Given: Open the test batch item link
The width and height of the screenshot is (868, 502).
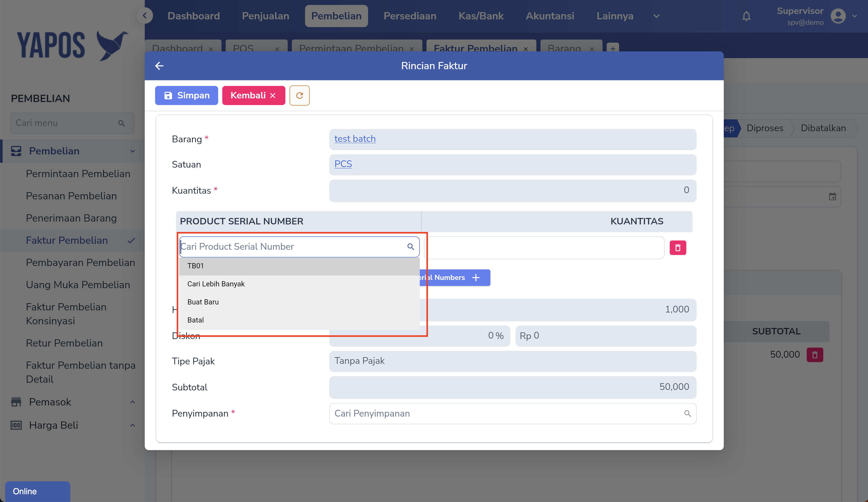Looking at the screenshot, I should pos(355,139).
